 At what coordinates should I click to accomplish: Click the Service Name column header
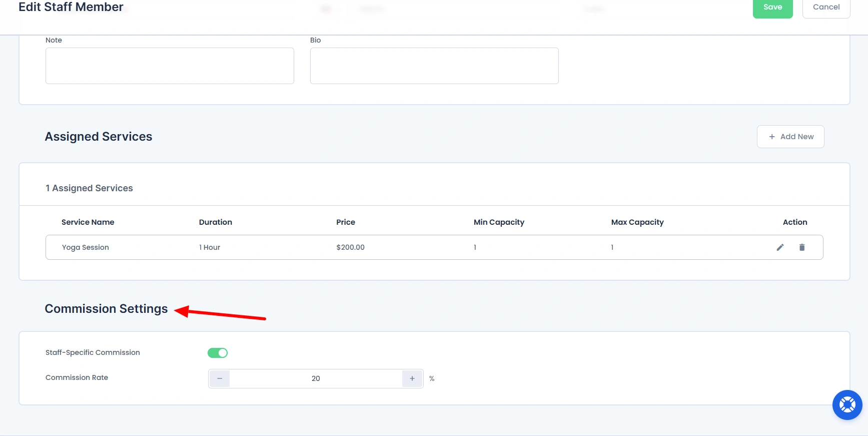click(x=88, y=222)
